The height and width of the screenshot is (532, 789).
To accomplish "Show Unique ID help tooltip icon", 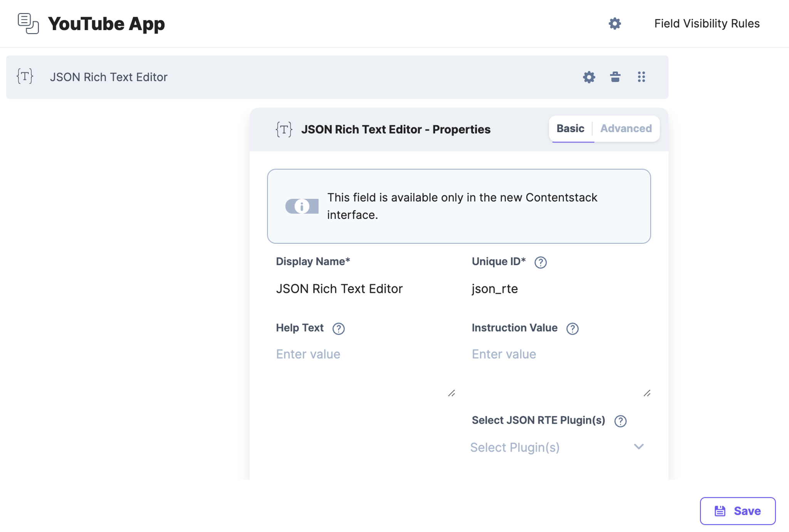I will 540,262.
